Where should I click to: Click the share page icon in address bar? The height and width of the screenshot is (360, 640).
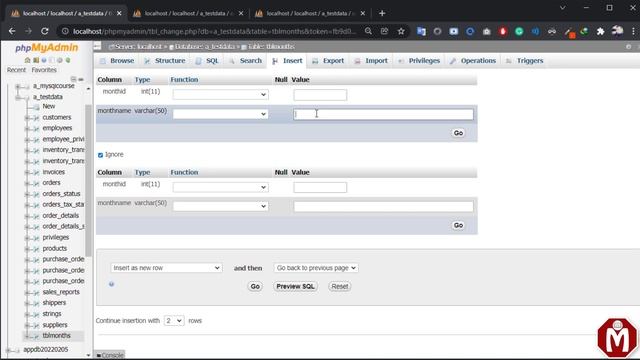(384, 31)
